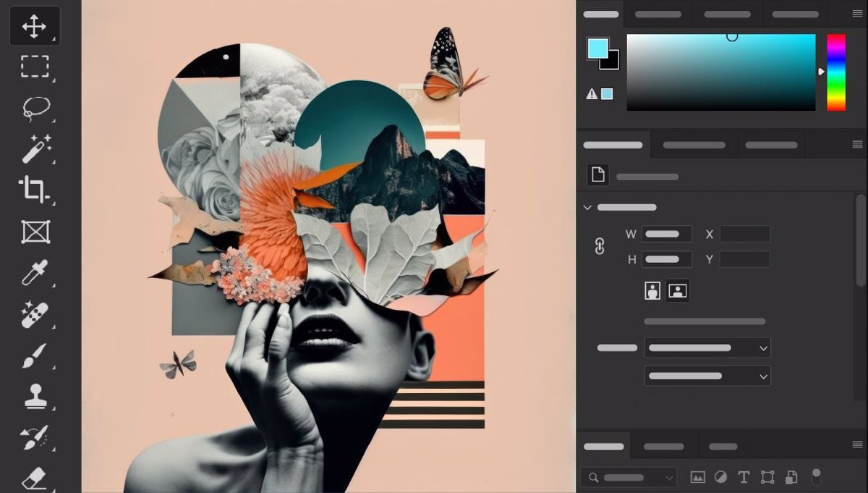Click the magnifier icon in layer filter box
Image resolution: width=868 pixels, height=493 pixels.
pos(593,477)
